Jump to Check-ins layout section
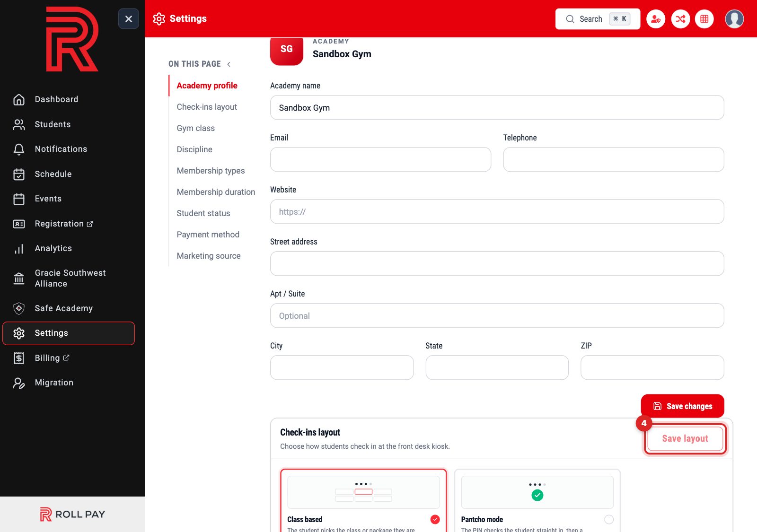 pos(207,107)
